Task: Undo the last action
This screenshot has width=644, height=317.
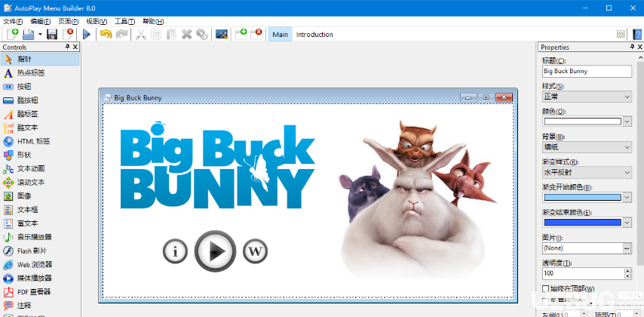Action: click(106, 34)
